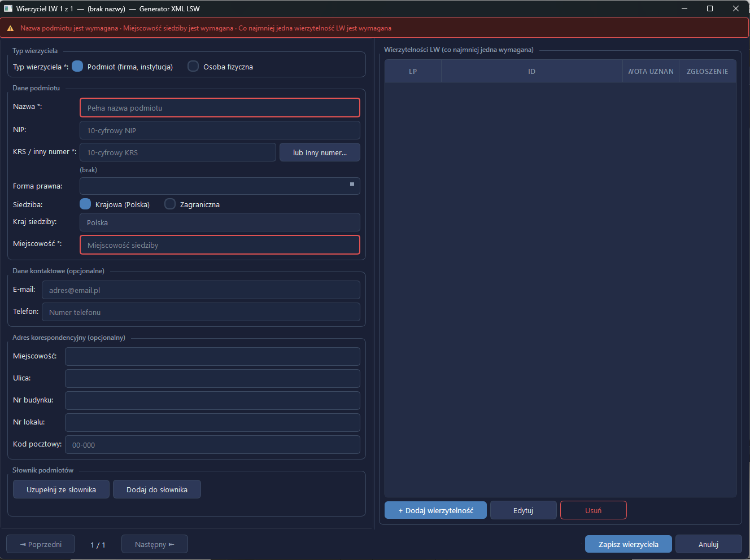The width and height of the screenshot is (750, 560).
Task: Click 'Dodaj do słownika' button
Action: point(157,489)
